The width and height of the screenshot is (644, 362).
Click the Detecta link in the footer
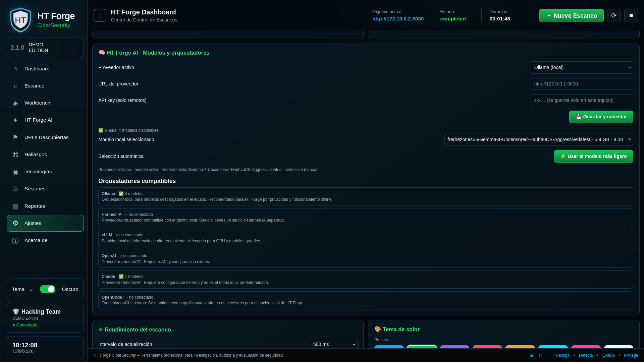coord(586,355)
